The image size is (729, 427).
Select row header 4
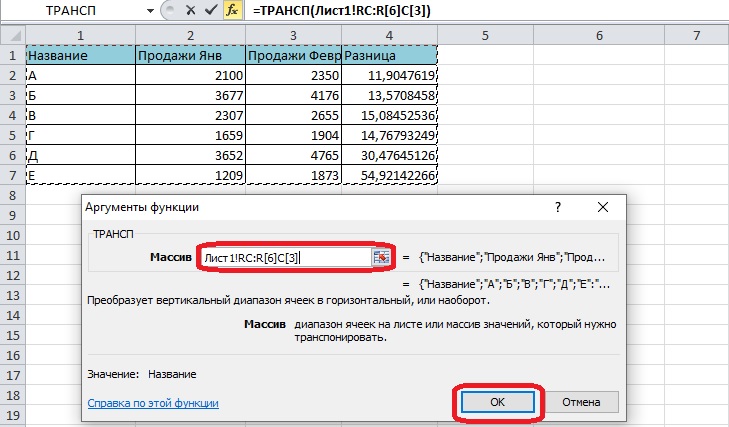click(13, 115)
